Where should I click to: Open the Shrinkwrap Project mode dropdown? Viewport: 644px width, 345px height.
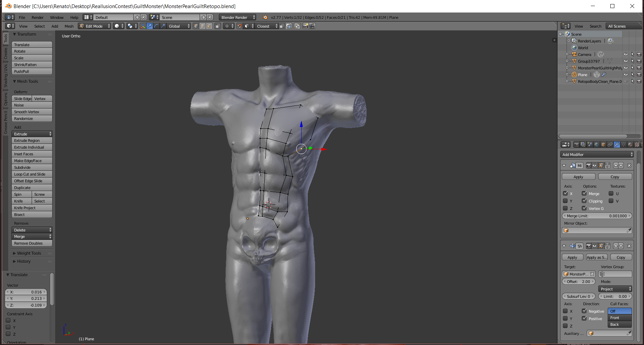615,289
